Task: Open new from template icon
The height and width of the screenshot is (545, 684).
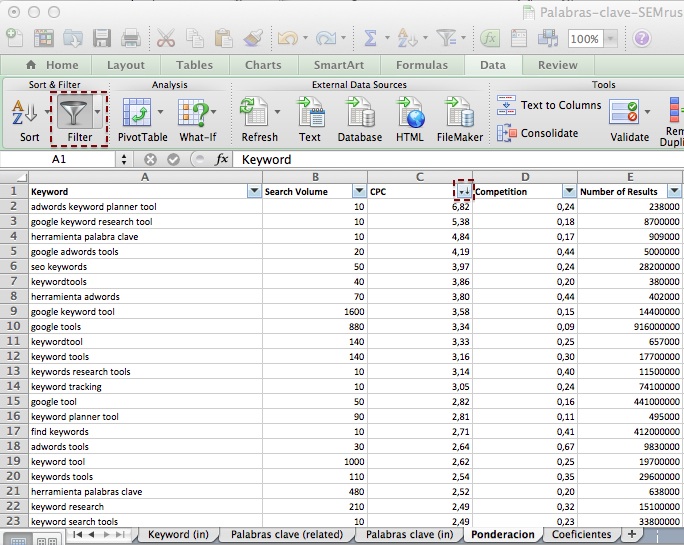Action: (44, 38)
